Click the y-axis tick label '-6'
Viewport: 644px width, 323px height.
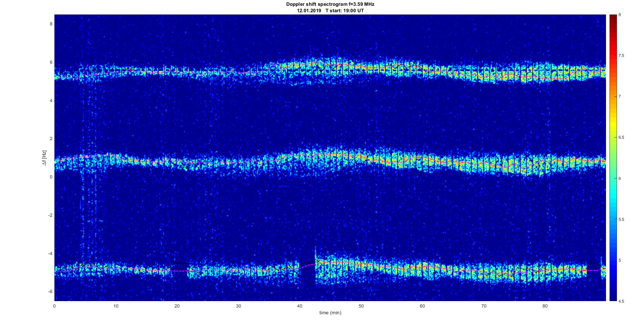coord(50,291)
